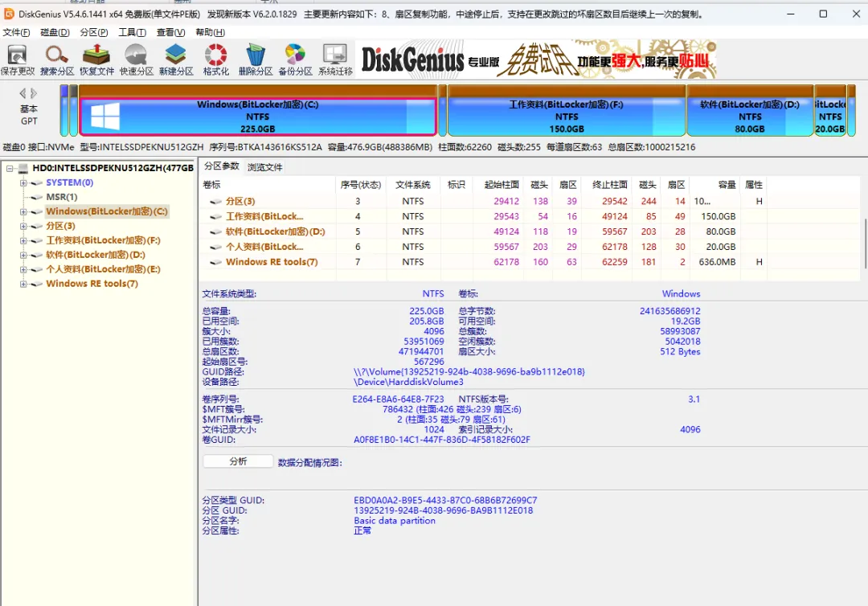Open the 磁盘(D) menu
Viewport: 868px width, 606px height.
(x=55, y=33)
